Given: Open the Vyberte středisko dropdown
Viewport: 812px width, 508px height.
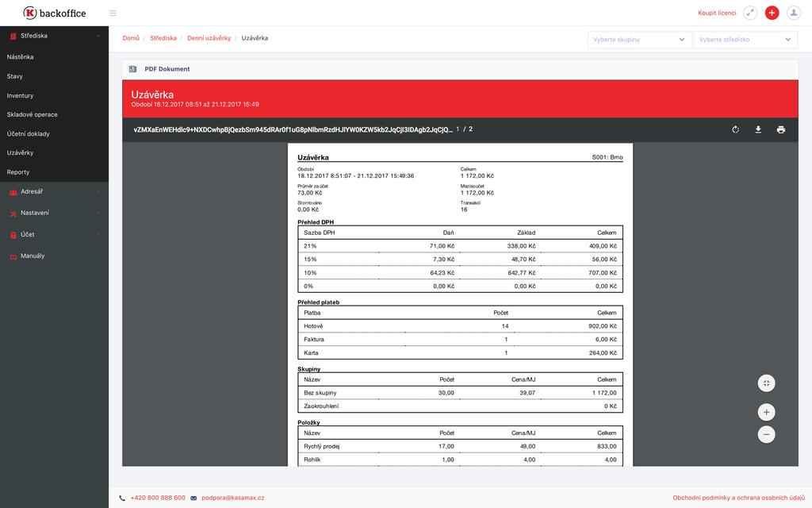Looking at the screenshot, I should [745, 40].
